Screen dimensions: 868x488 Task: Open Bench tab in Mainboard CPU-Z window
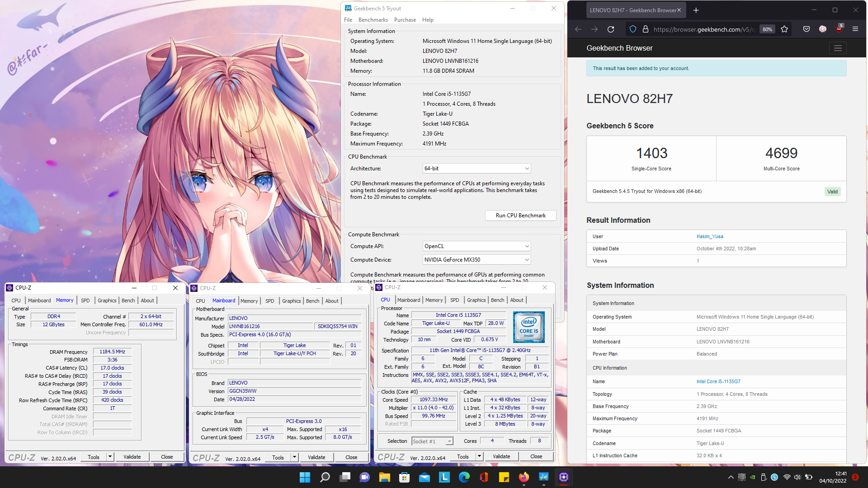(x=313, y=301)
